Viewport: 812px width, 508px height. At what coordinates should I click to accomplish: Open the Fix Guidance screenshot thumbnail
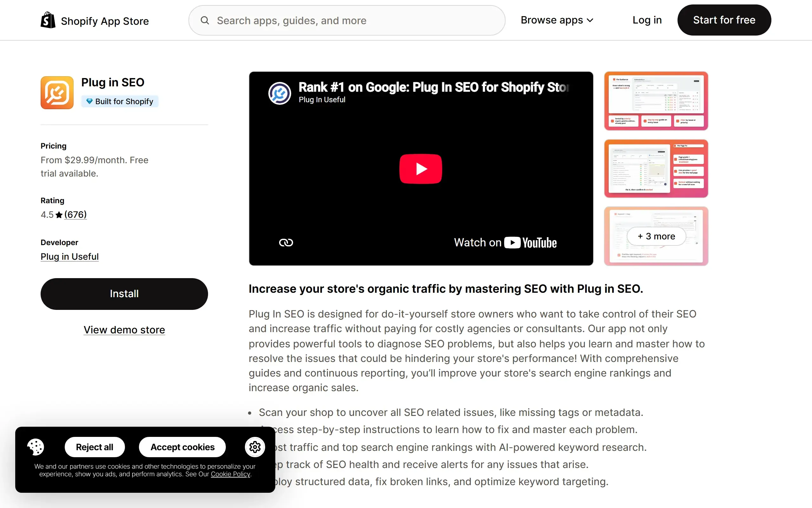pyautogui.click(x=656, y=101)
